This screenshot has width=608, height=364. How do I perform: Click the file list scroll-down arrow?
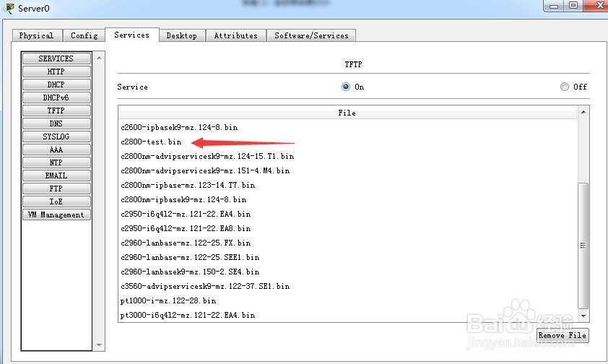(x=583, y=316)
